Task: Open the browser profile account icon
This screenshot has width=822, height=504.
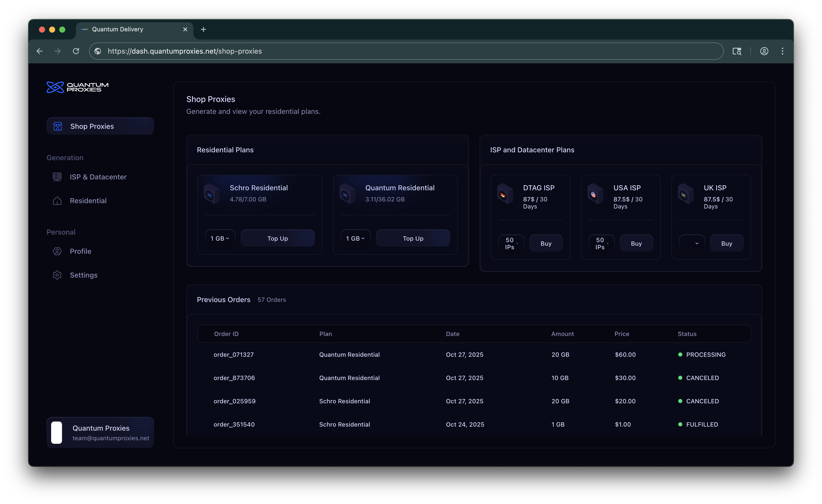Action: [764, 51]
